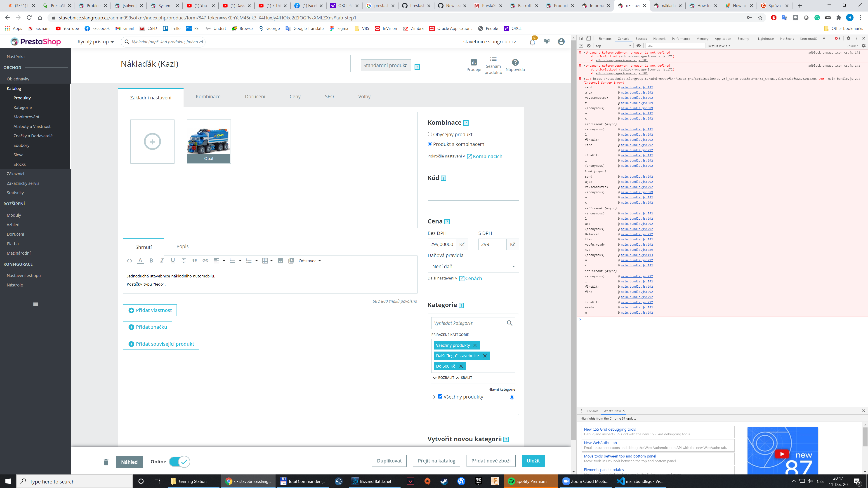Open Objednávky in the sidebar menu
868x488 pixels.
tap(18, 79)
